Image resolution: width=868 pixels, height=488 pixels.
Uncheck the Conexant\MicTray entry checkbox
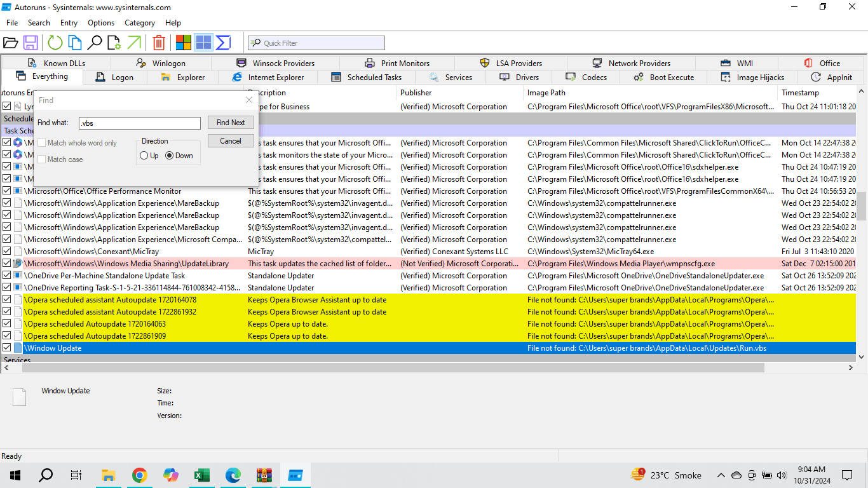[6, 252]
